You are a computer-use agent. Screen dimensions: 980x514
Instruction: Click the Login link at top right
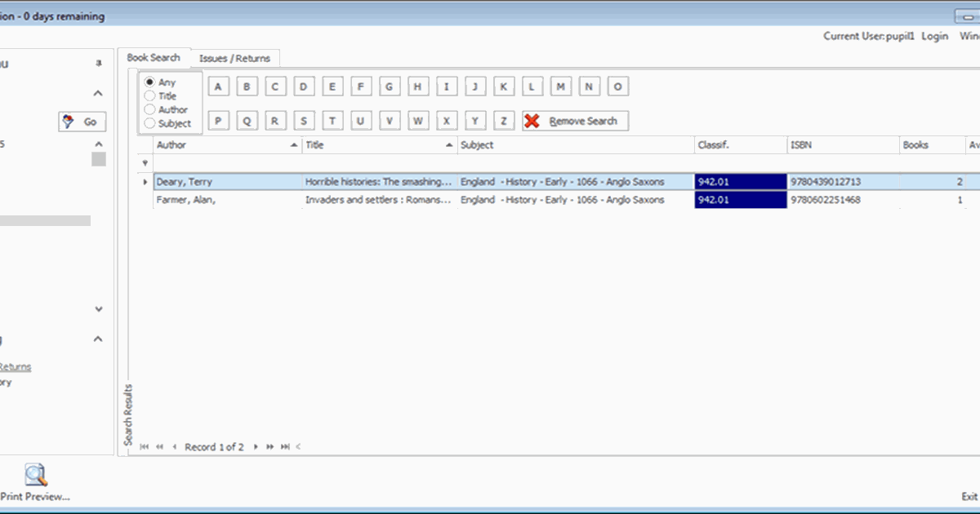click(934, 36)
